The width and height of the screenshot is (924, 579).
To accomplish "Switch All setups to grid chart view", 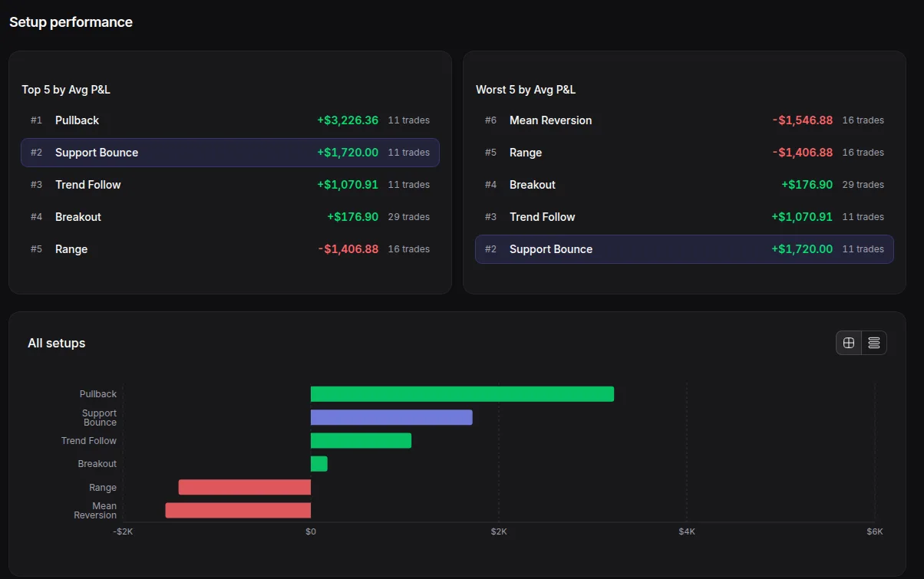I will click(x=849, y=343).
